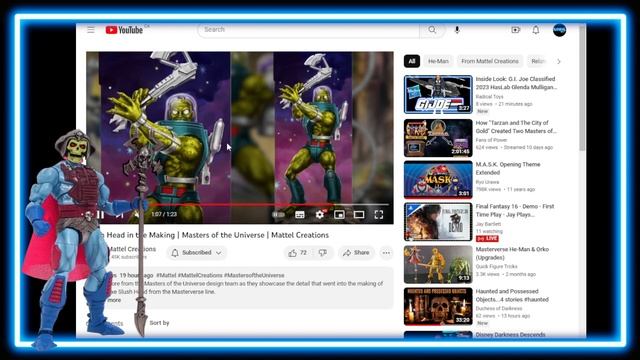This screenshot has height=360, width=640.
Task: Open the notifications bell
Action: point(536,30)
